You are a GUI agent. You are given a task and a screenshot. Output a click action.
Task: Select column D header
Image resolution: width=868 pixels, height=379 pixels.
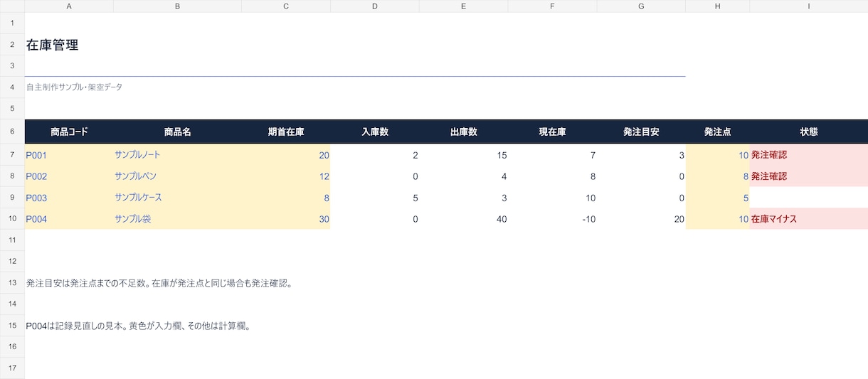click(x=375, y=6)
